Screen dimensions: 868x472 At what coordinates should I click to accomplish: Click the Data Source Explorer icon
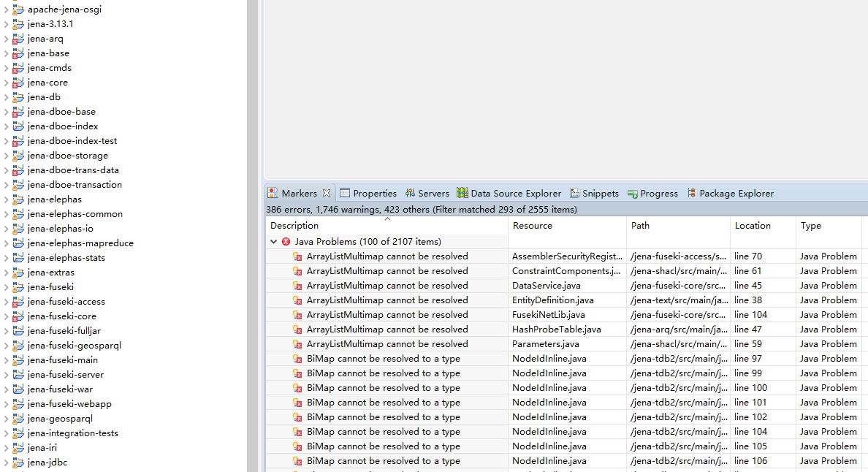[x=462, y=193]
